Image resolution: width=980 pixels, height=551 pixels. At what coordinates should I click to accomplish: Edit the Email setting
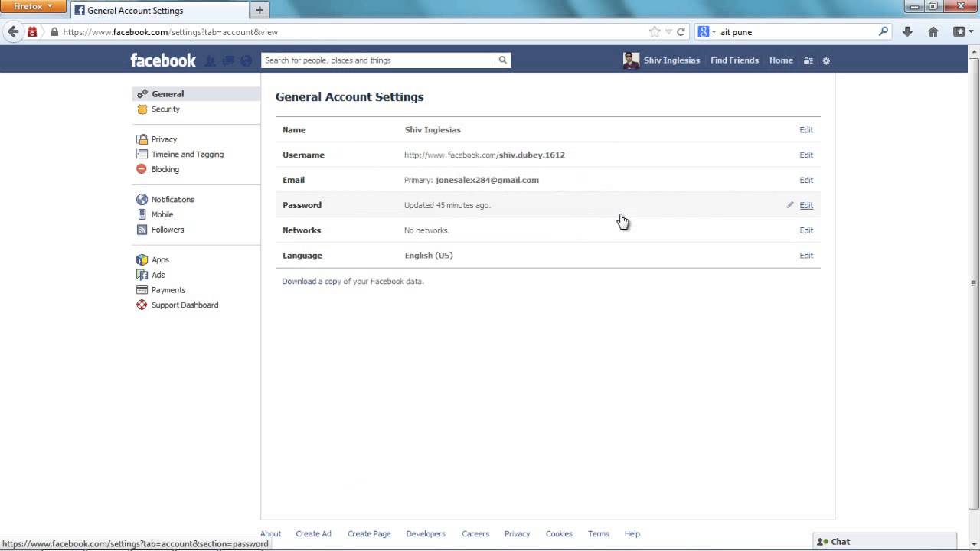point(806,181)
